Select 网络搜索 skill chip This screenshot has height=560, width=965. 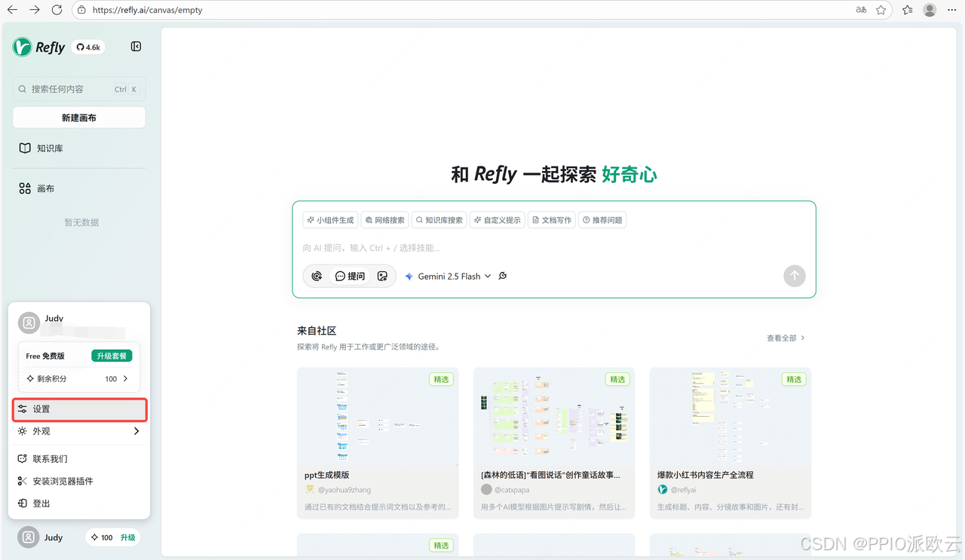point(384,220)
